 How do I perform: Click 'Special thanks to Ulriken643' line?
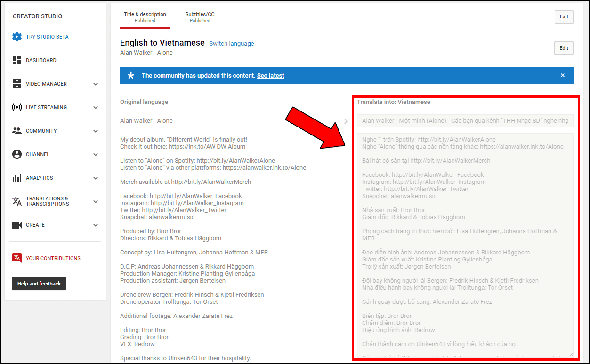tap(186, 358)
